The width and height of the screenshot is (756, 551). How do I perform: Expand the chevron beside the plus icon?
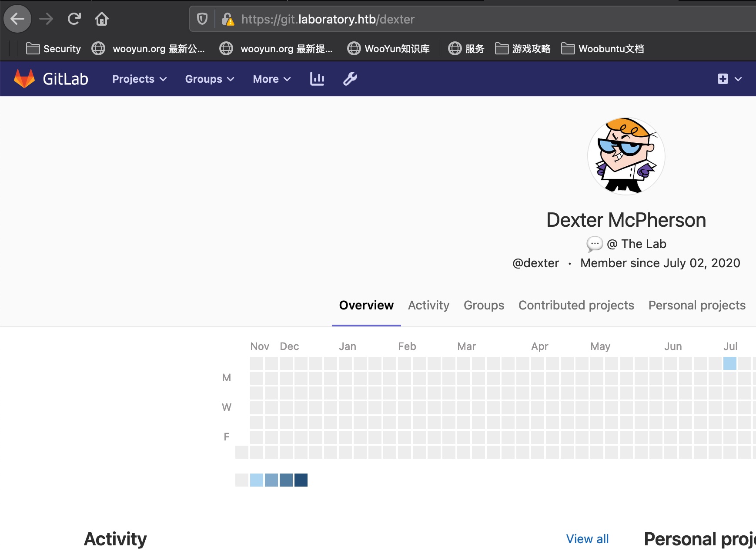[x=738, y=79]
